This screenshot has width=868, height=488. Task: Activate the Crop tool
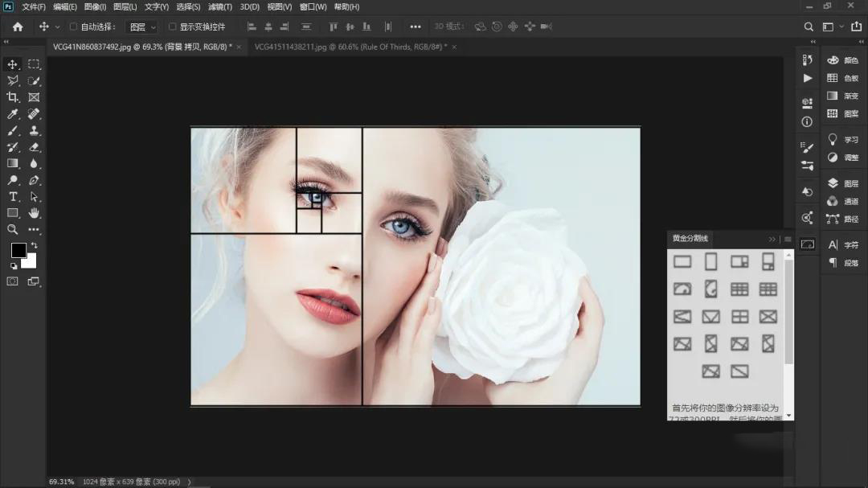point(13,97)
